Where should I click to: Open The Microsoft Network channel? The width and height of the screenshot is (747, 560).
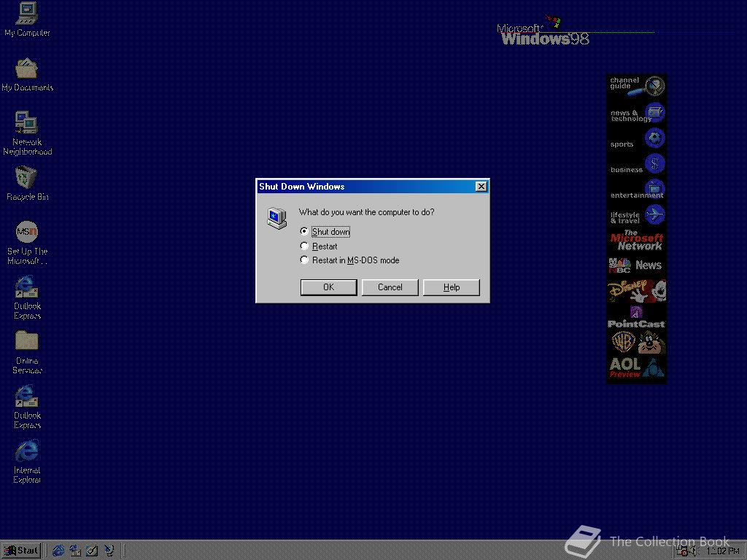(637, 241)
